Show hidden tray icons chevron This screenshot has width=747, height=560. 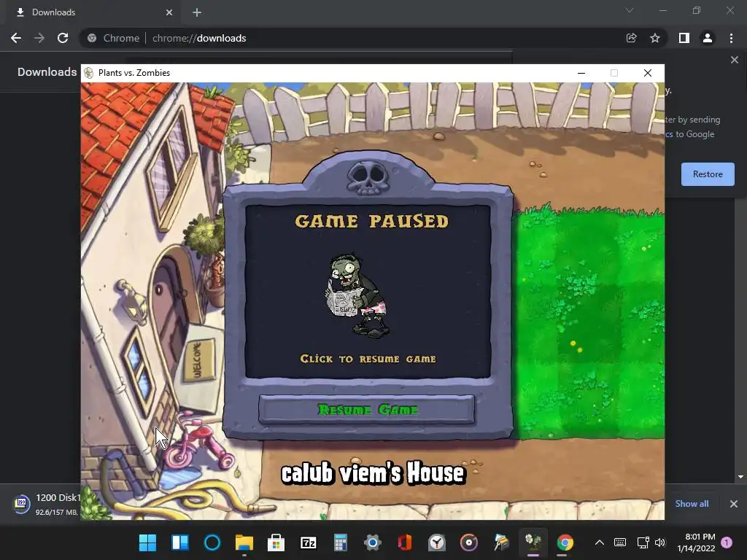click(x=600, y=542)
